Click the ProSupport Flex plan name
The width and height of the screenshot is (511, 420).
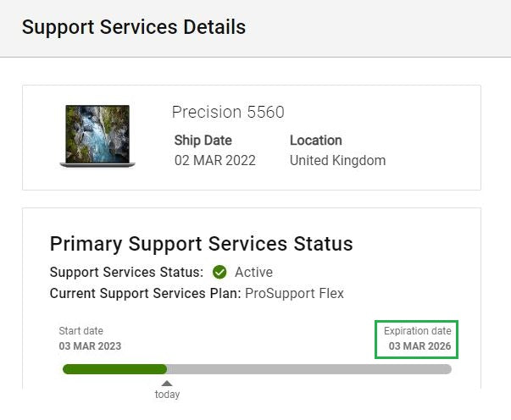pyautogui.click(x=294, y=293)
